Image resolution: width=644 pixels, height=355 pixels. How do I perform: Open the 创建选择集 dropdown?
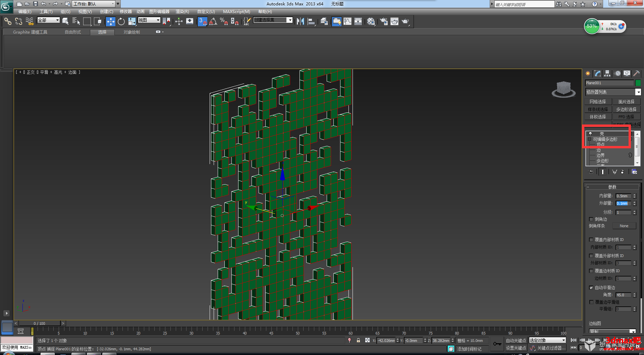[x=290, y=20]
